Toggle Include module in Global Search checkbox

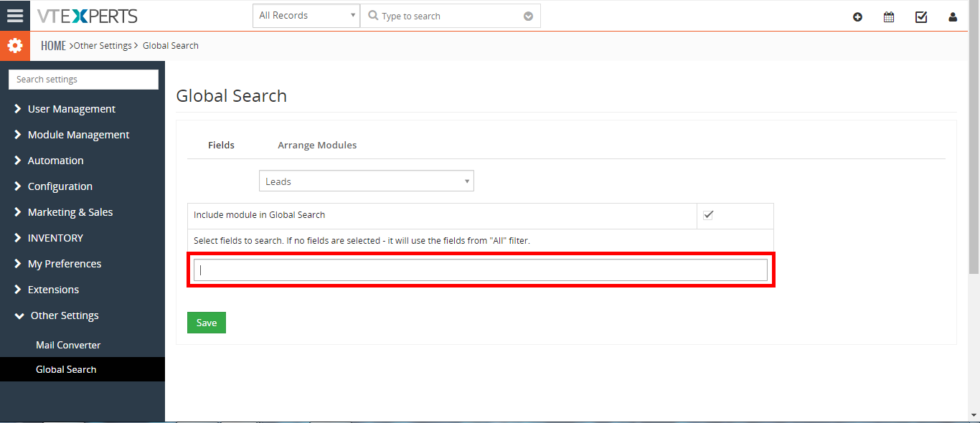(708, 215)
